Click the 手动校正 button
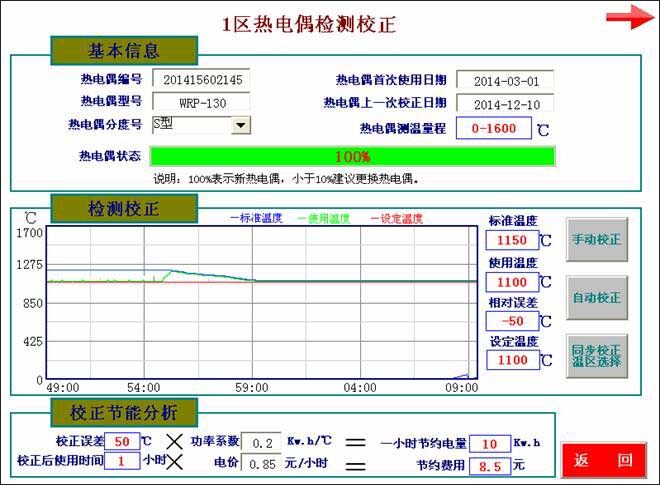Screen dimensions: 660x485 [597, 240]
